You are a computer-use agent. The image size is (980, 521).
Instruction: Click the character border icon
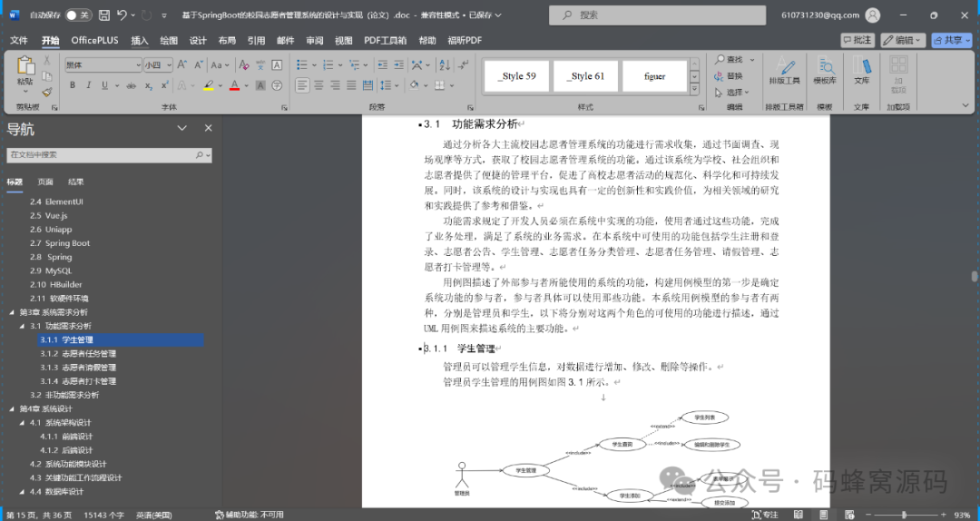(x=277, y=64)
